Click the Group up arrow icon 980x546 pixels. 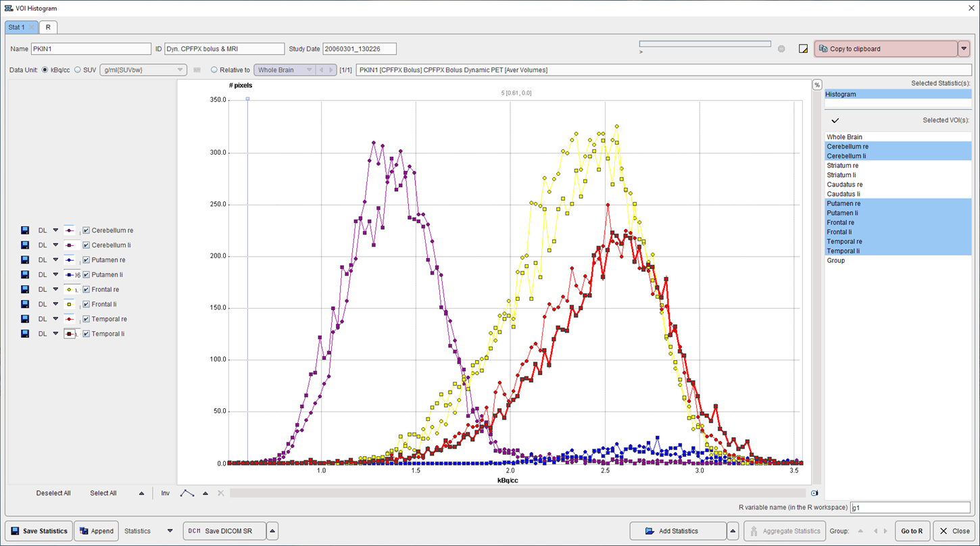coord(860,531)
